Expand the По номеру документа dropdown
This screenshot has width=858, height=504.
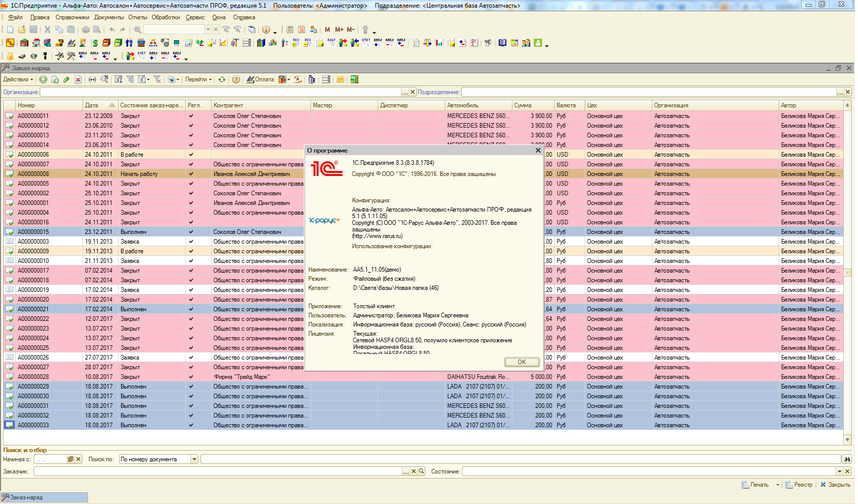(x=194, y=459)
